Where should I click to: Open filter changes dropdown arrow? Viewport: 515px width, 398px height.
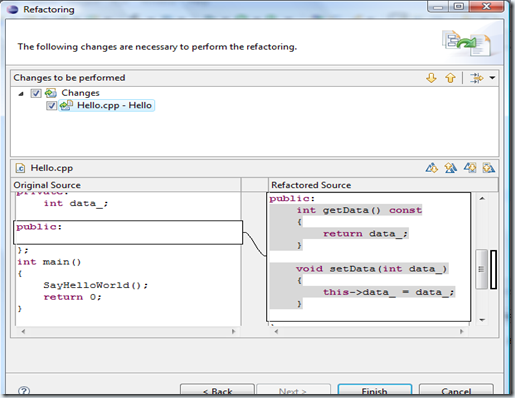coord(492,78)
